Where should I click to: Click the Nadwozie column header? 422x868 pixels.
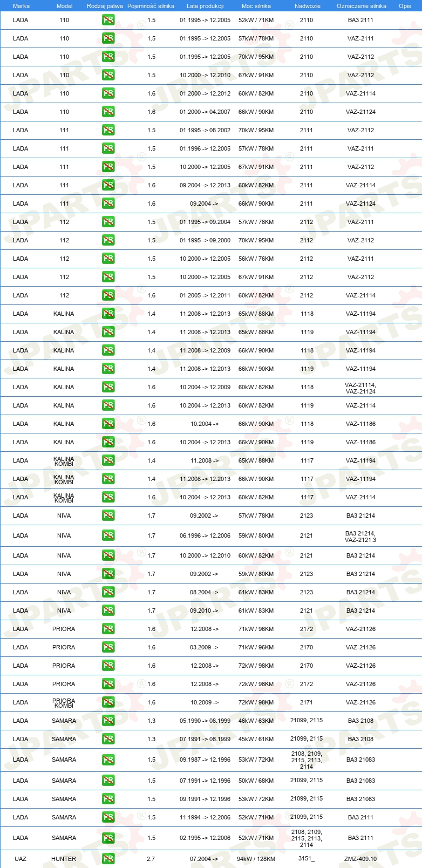click(308, 6)
